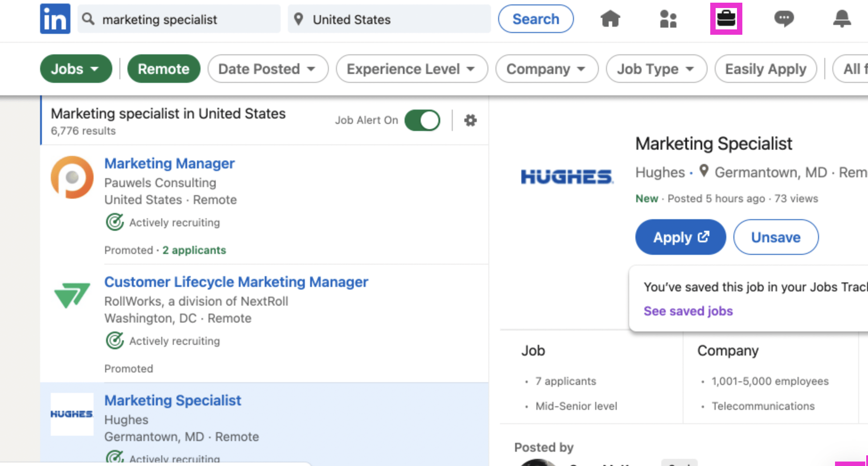868x466 pixels.
Task: Open the Job Type filter dropdown
Action: (656, 69)
